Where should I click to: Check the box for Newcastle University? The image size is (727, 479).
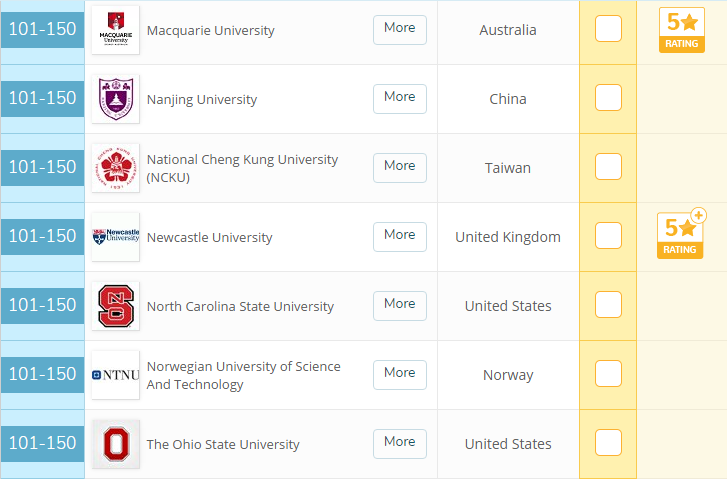[608, 236]
